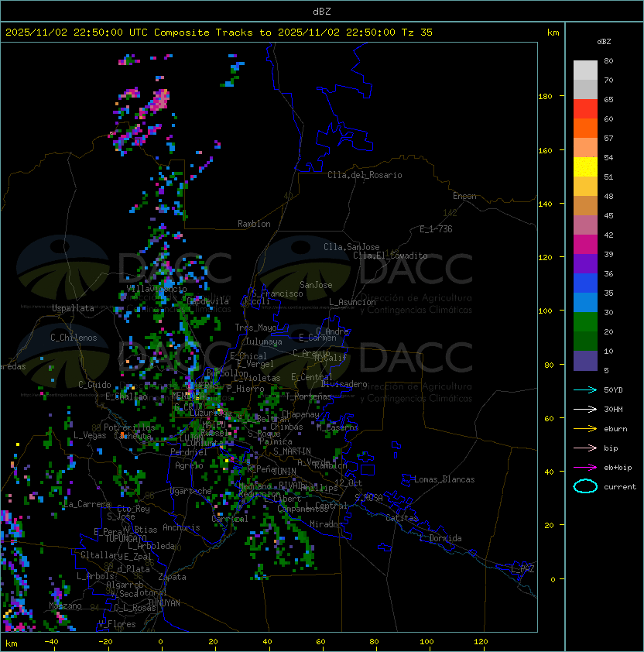Click the C_Chilenos map label
This screenshot has width=644, height=652.
coord(74,338)
